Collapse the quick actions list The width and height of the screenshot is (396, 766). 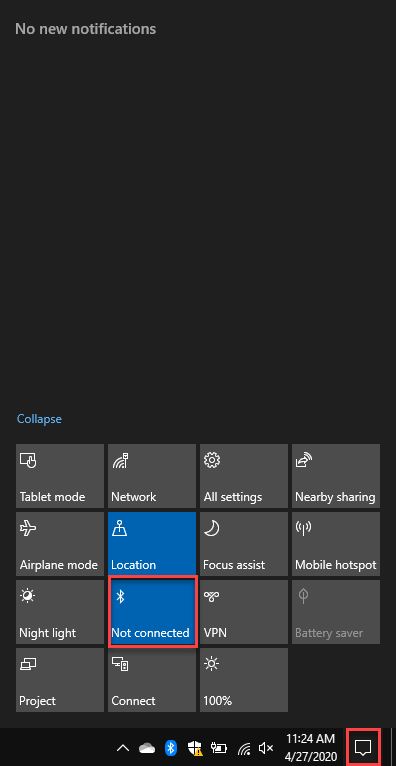(40, 419)
